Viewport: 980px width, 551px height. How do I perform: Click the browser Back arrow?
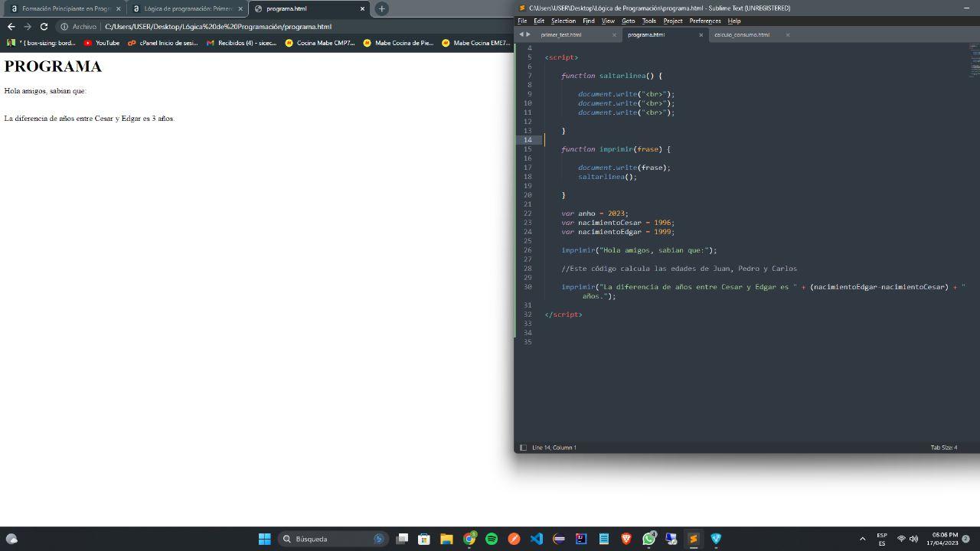[11, 27]
